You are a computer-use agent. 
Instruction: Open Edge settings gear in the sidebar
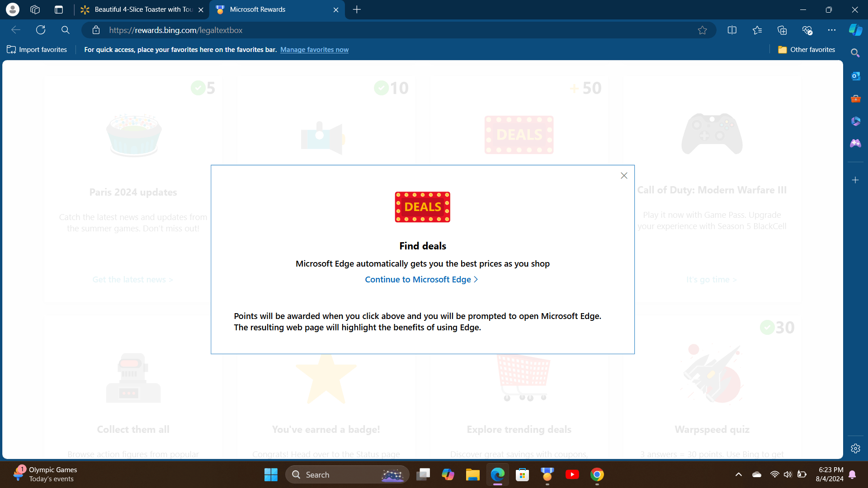(x=856, y=448)
